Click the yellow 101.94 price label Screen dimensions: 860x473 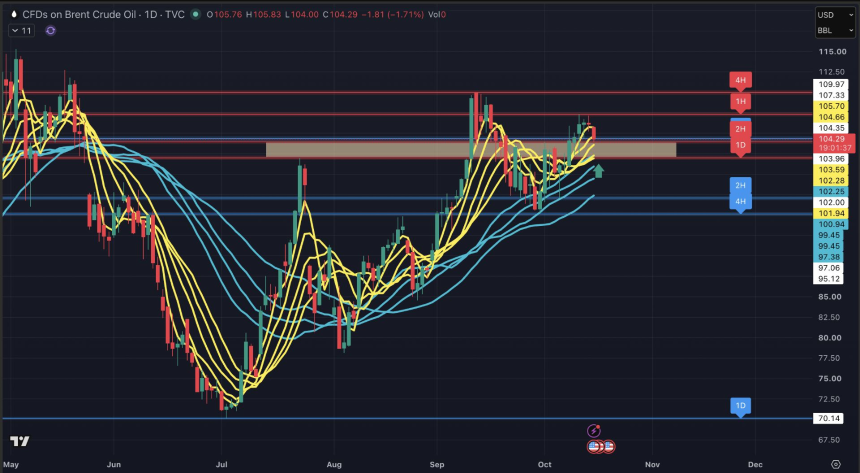point(831,213)
